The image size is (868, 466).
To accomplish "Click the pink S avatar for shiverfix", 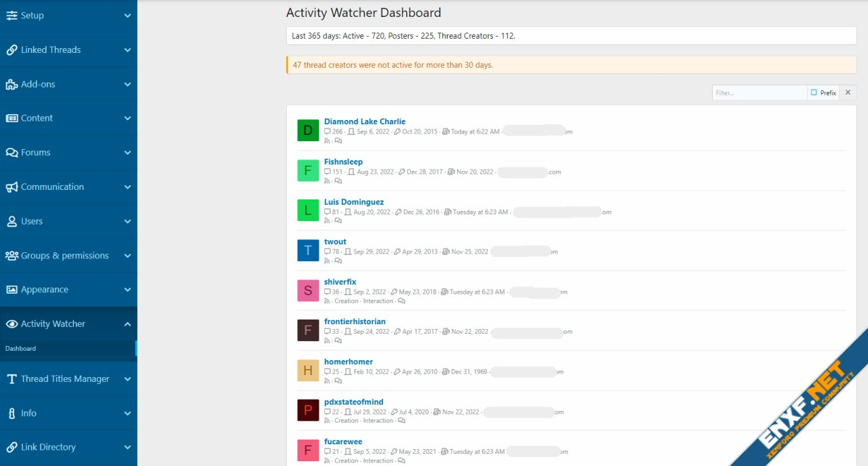I will coord(308,290).
